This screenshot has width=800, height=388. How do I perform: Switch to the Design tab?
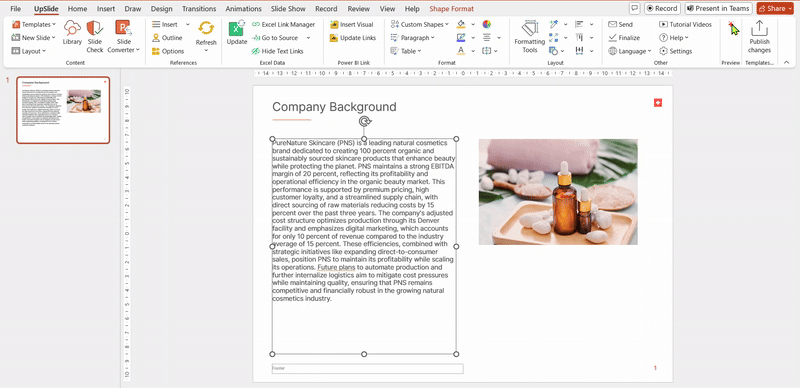(x=161, y=9)
